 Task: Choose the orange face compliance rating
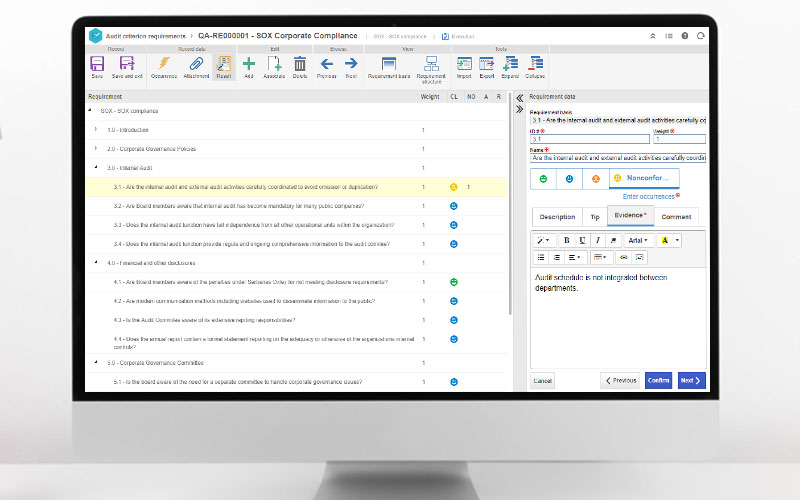[595, 178]
